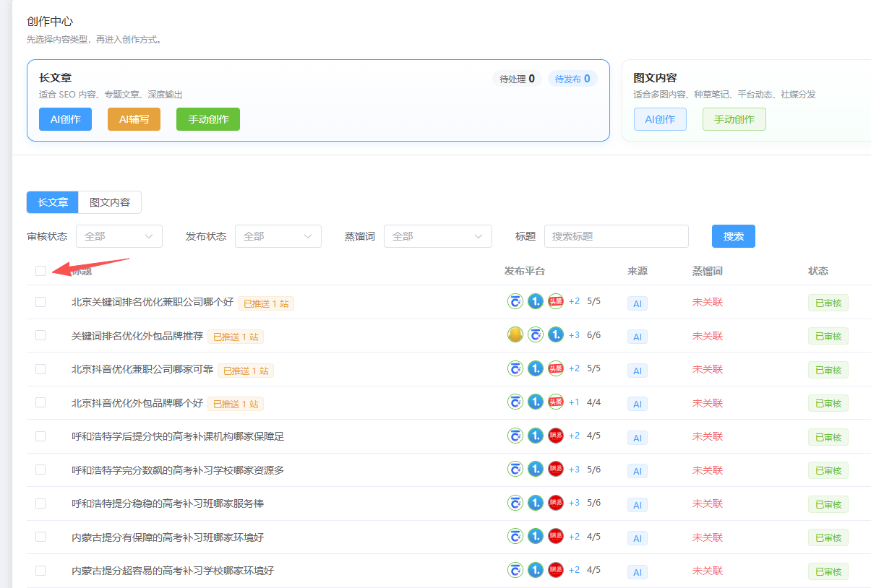Click the gold platform icon in 关键词排名优化外包品牌推荐 row
871x588 pixels.
515,334
